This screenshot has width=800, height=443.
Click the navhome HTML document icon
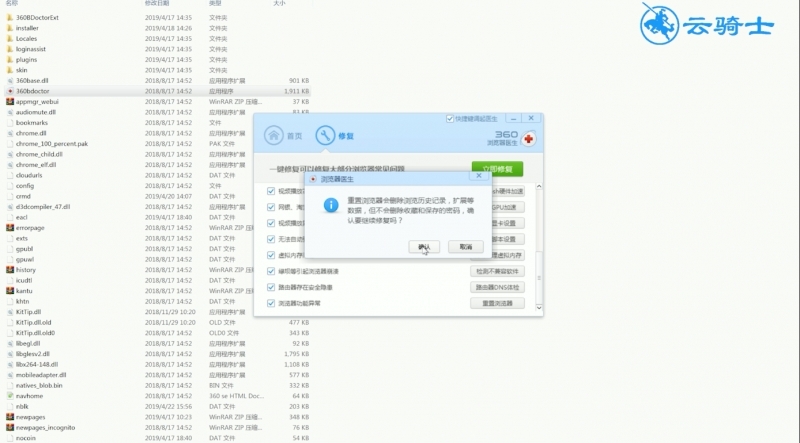click(x=10, y=396)
